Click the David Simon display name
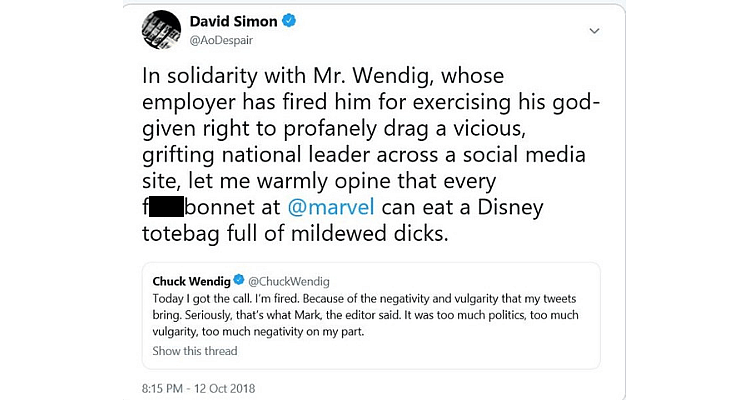Viewport: 750px width, 400px height. 234,20
